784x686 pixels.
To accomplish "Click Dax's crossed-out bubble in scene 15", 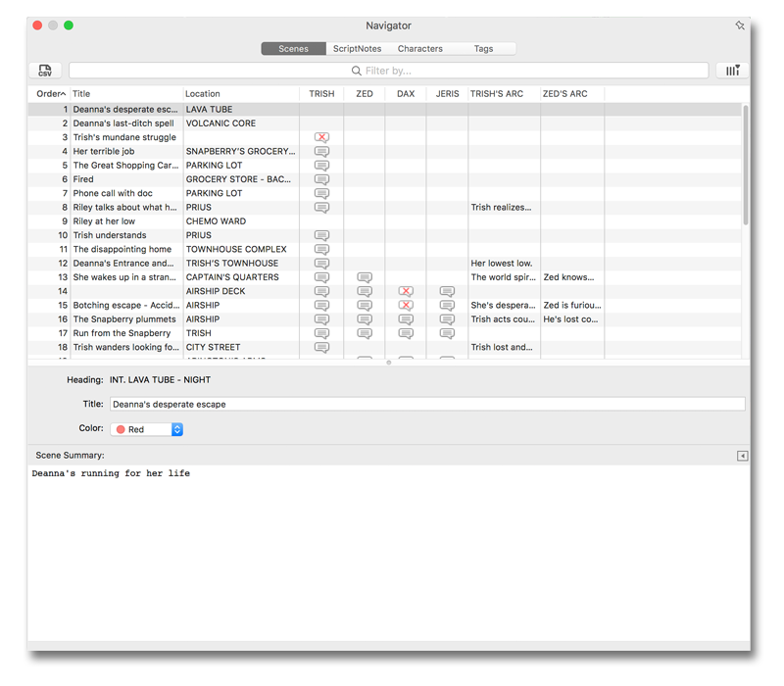I will pyautogui.click(x=406, y=306).
